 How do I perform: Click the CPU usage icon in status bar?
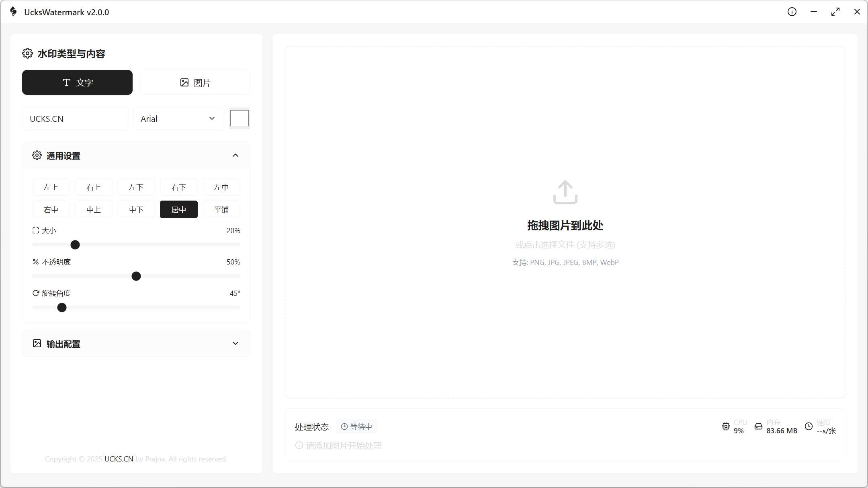[726, 426]
